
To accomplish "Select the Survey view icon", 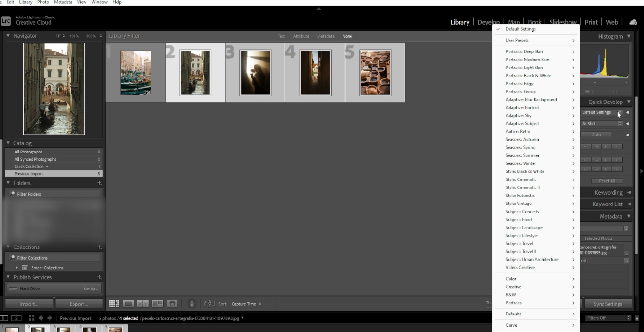I will (158, 304).
